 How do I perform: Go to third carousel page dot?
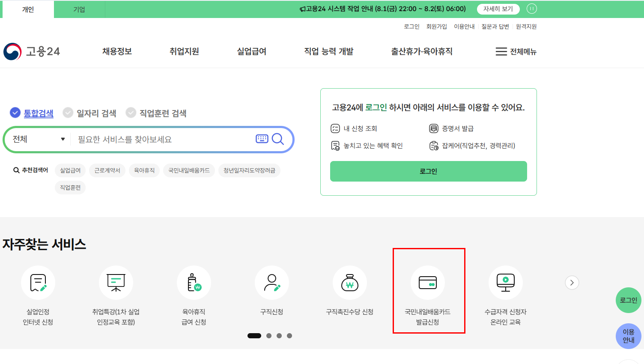pos(279,336)
